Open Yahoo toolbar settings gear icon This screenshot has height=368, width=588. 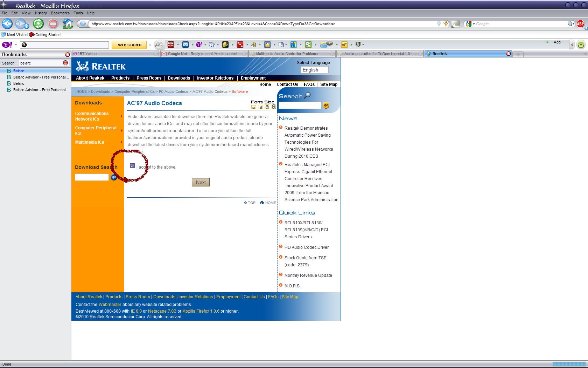point(581,45)
